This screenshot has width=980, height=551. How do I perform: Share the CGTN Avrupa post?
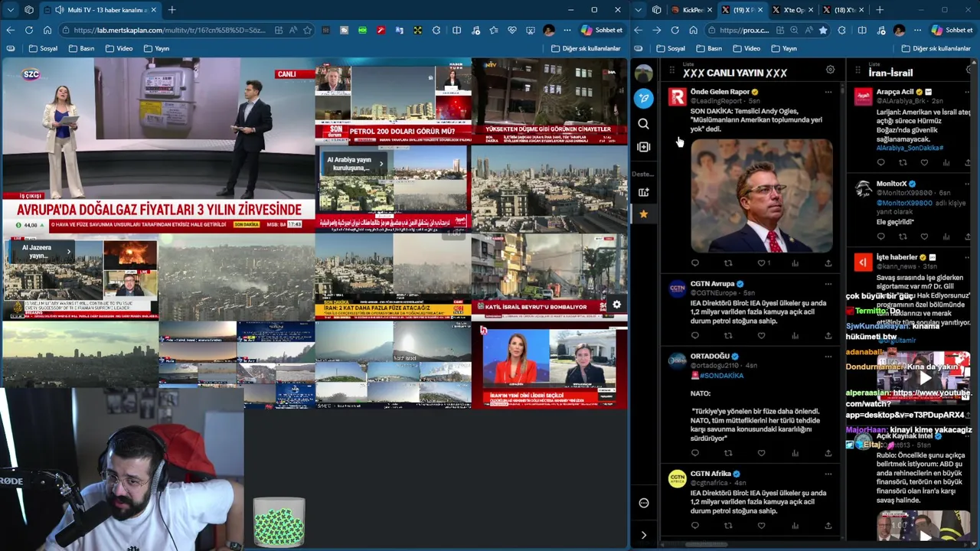click(828, 335)
